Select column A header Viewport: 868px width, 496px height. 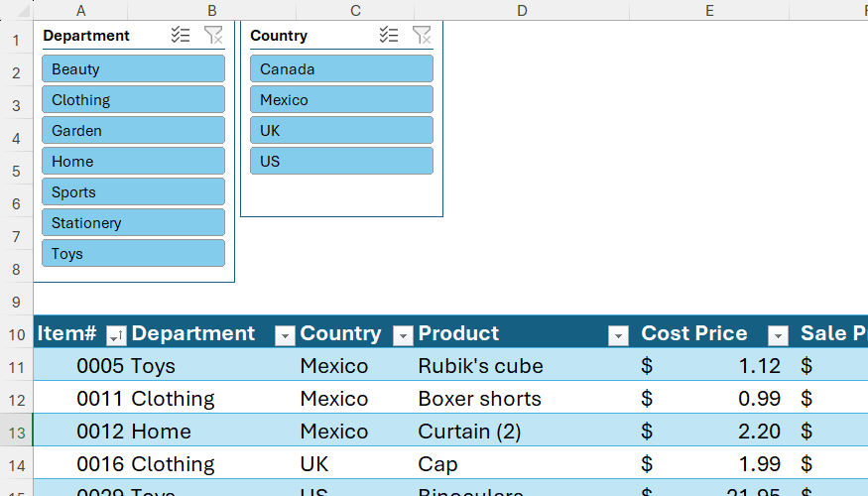click(x=80, y=11)
